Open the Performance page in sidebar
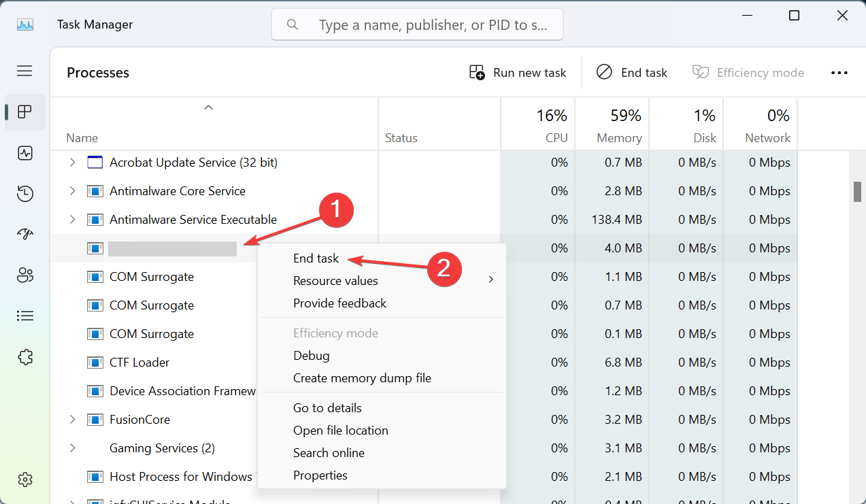Image resolution: width=866 pixels, height=504 pixels. (x=24, y=153)
